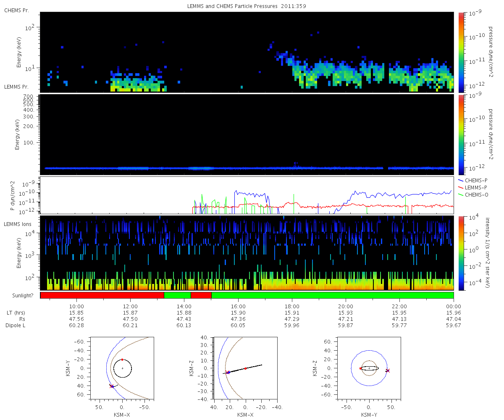Click the first red segment of Sunlight bar
This screenshot has width=504, height=420.
102,295
